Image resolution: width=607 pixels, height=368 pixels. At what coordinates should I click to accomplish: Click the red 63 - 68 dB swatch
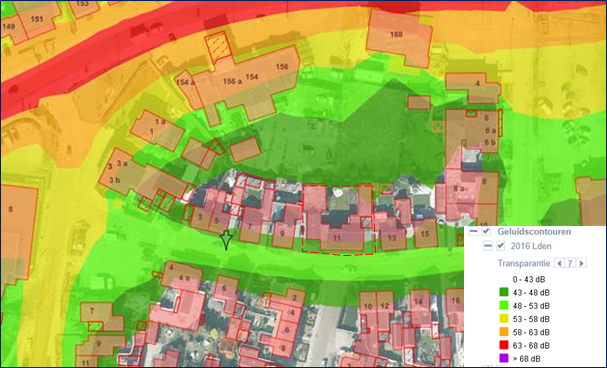tap(504, 345)
